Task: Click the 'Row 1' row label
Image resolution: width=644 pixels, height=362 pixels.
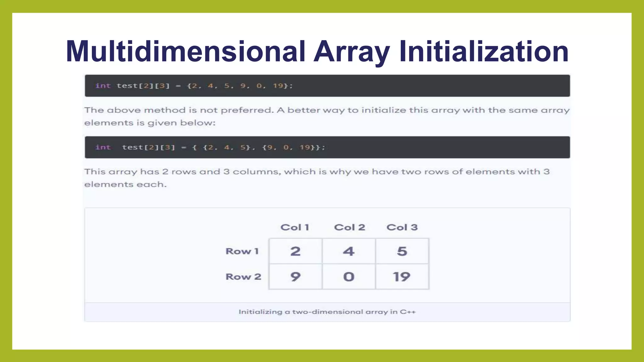Action: tap(242, 251)
